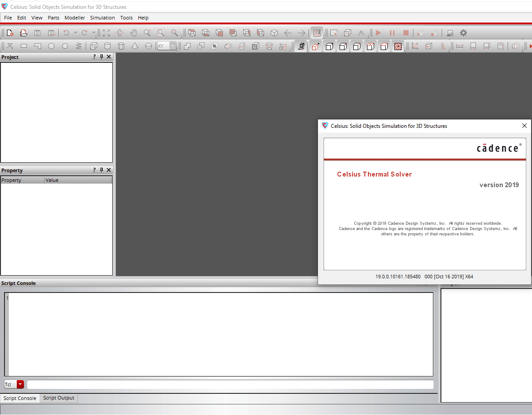Go to previous view arrow

(x=288, y=33)
